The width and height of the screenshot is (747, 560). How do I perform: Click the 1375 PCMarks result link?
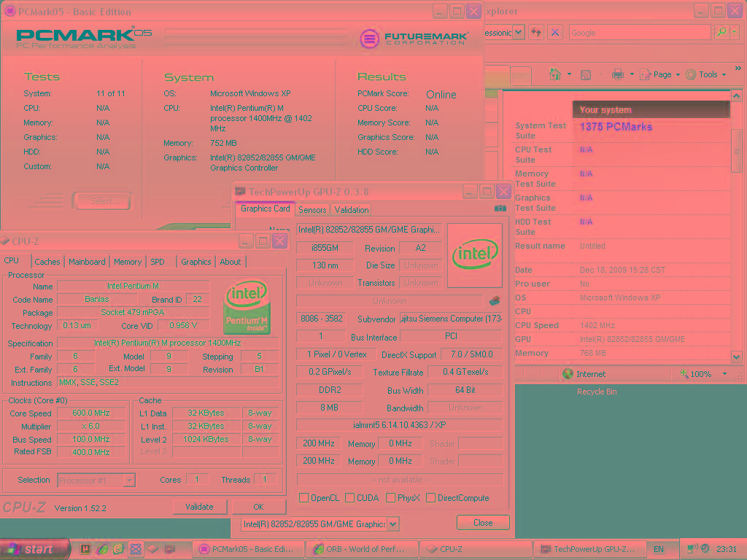point(616,127)
